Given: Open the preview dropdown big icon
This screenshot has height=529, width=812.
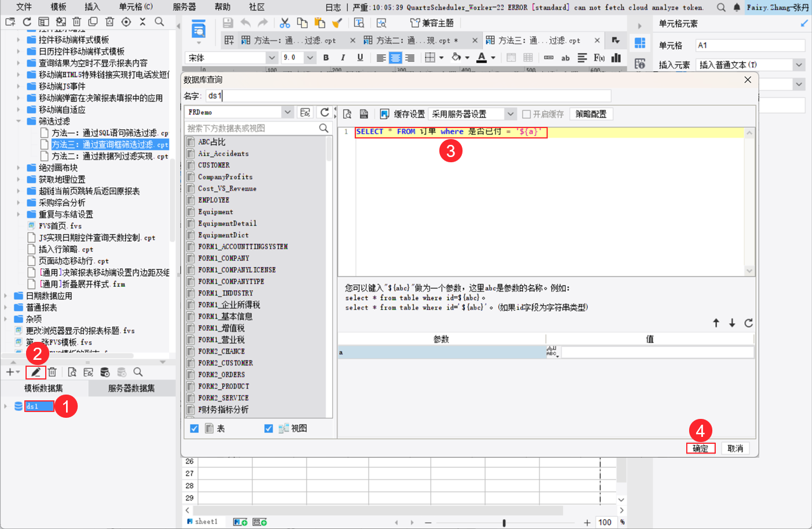Looking at the screenshot, I should (198, 30).
